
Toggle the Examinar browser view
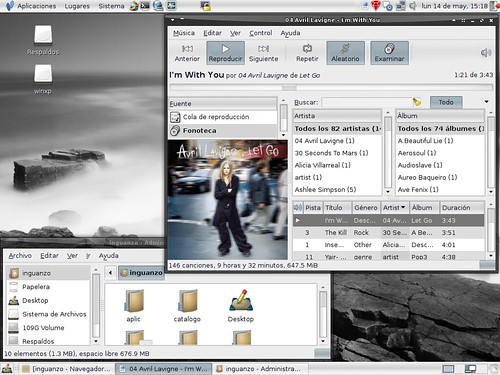click(389, 53)
